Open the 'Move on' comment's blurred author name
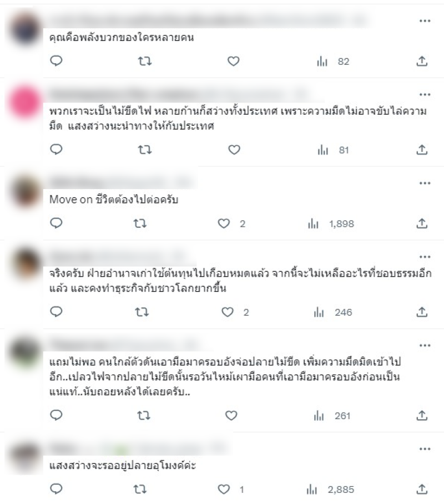 coord(77,182)
